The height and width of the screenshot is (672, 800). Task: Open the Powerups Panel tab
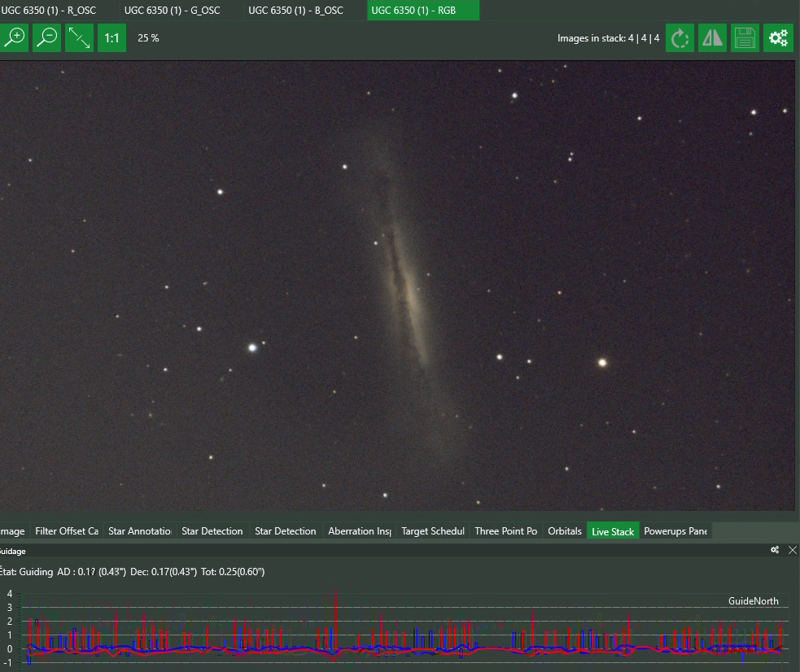tap(675, 530)
